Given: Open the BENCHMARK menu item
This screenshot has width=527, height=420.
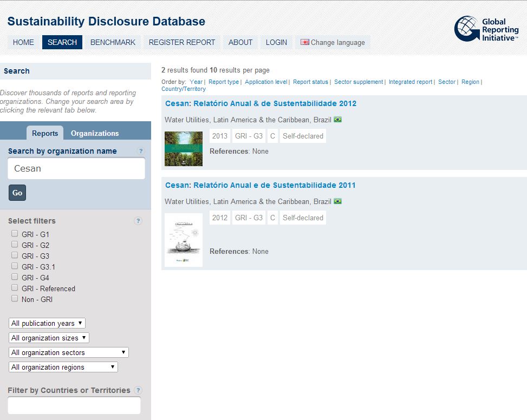Looking at the screenshot, I should pos(113,42).
